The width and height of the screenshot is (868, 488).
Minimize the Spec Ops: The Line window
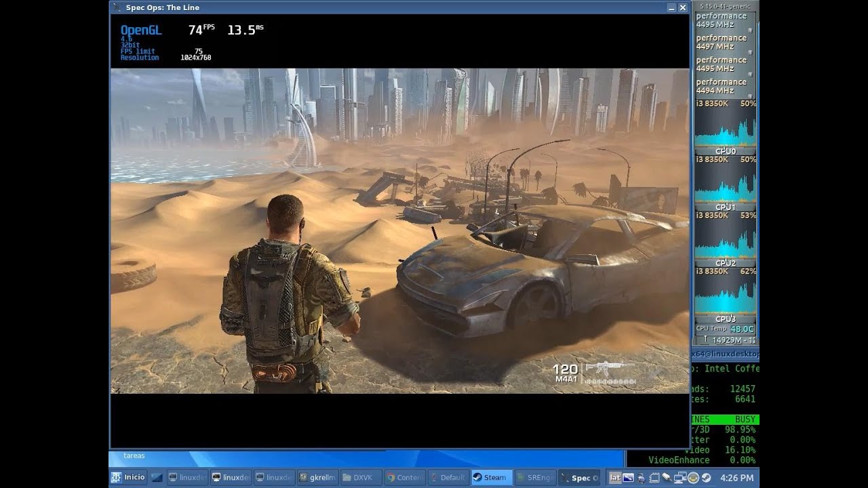click(x=671, y=7)
